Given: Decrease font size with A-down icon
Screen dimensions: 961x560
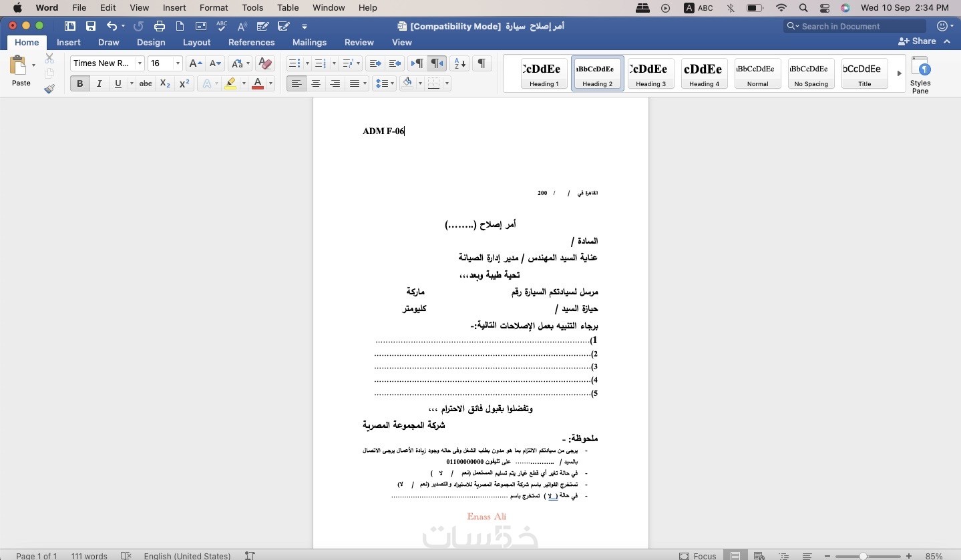Looking at the screenshot, I should pyautogui.click(x=215, y=63).
